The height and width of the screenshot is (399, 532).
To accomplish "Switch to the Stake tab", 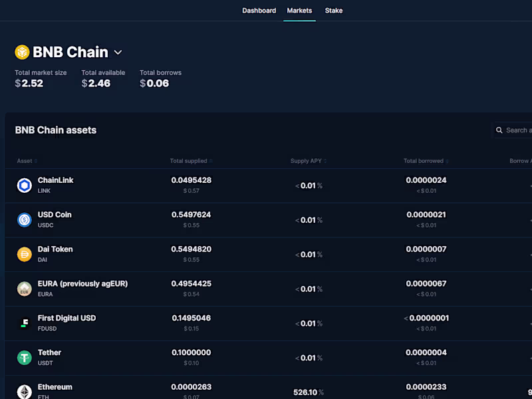I will click(333, 10).
